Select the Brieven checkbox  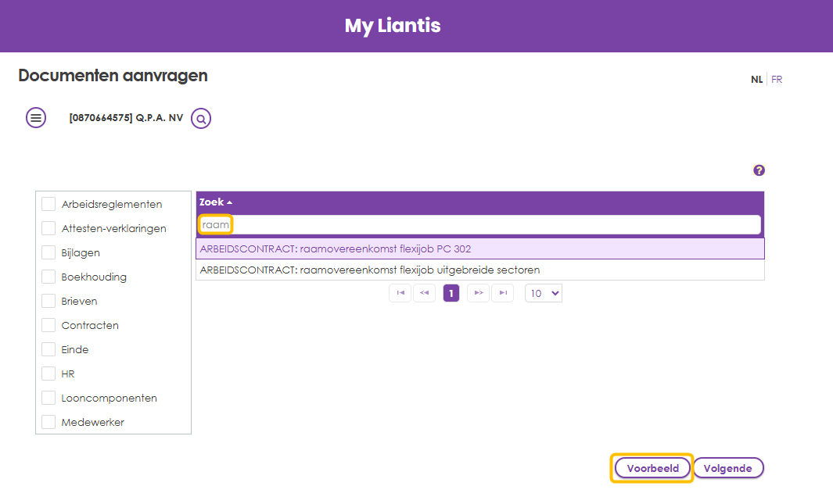click(x=48, y=301)
